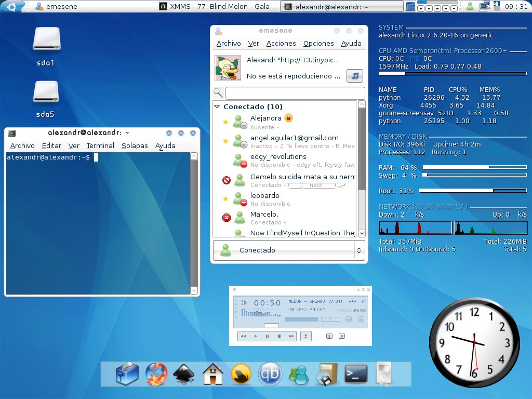Viewport: 532px width, 399px height.
Task: Select contact leobardo
Action: coord(285,199)
